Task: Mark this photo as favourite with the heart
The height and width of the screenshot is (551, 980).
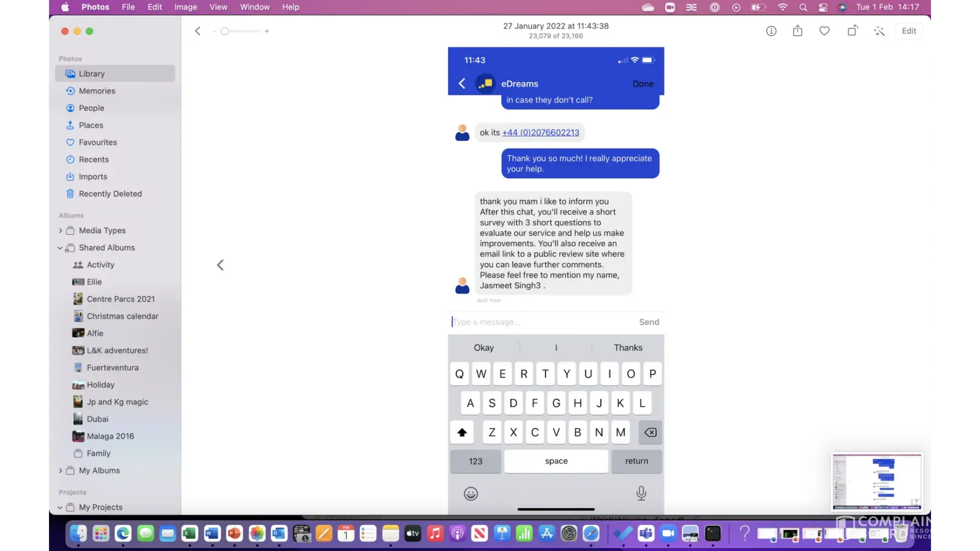Action: coord(825,31)
